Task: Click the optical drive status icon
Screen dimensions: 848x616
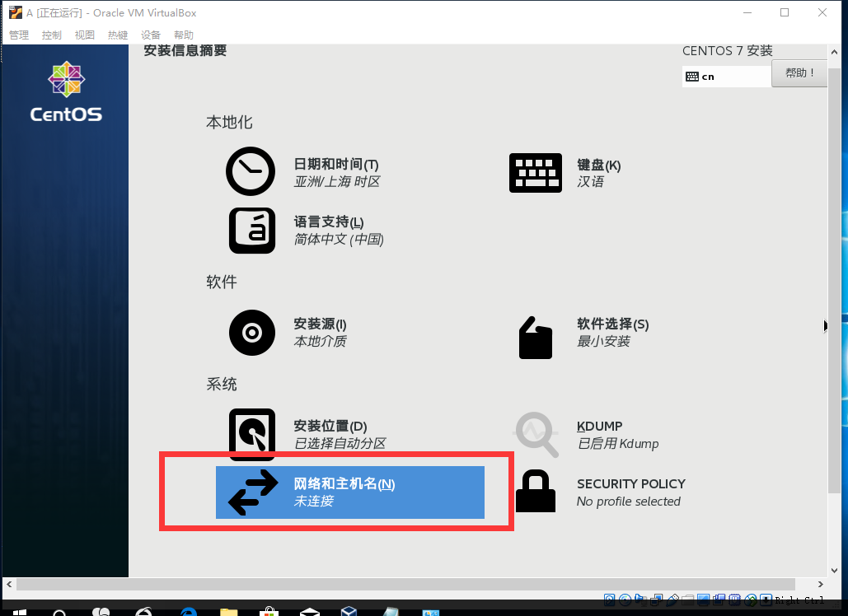Action: [625, 600]
